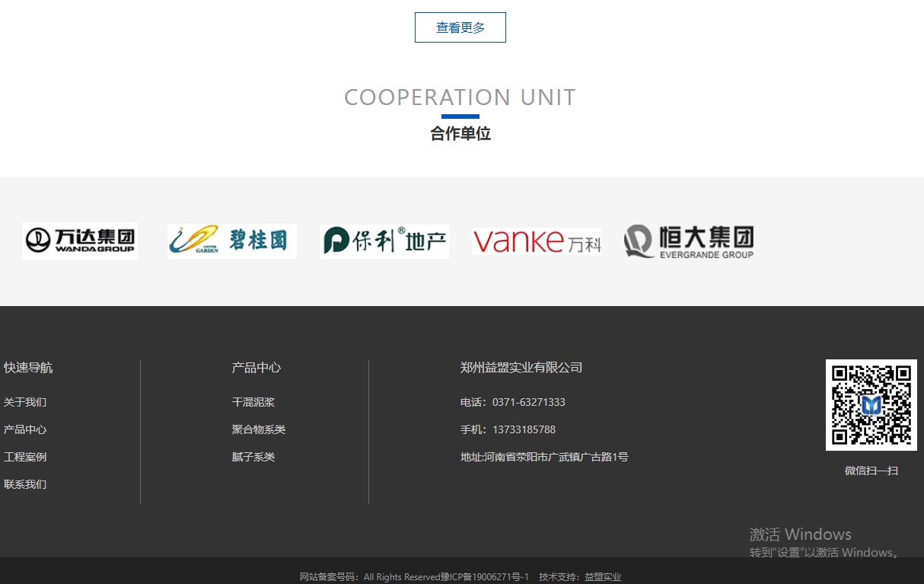Image resolution: width=924 pixels, height=584 pixels.
Task: Click the 快速导航 footer heading
Action: tap(28, 368)
